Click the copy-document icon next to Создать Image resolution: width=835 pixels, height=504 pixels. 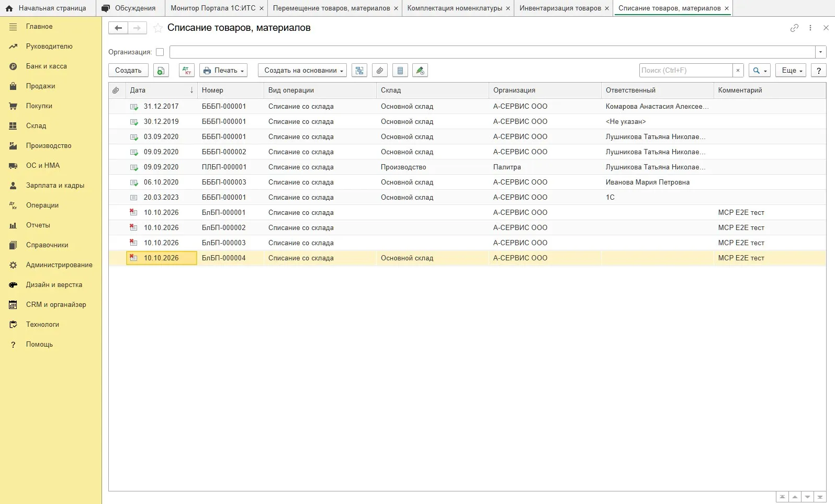click(161, 71)
